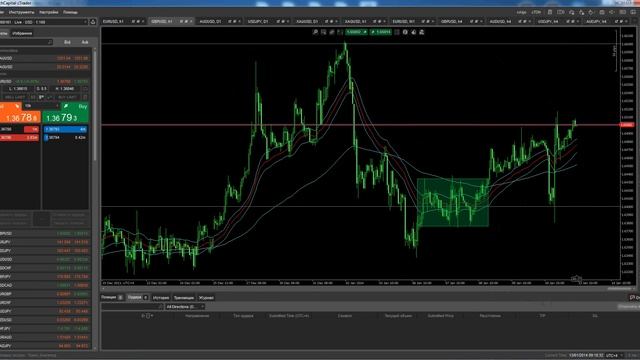
Task: Open the Позиции tab in bottom panel
Action: tap(112, 297)
